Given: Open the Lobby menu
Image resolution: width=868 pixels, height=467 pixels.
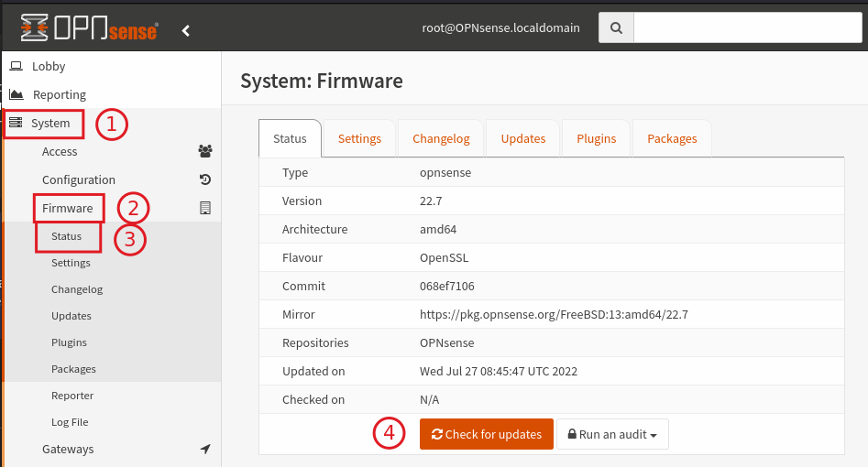Looking at the screenshot, I should 49,67.
